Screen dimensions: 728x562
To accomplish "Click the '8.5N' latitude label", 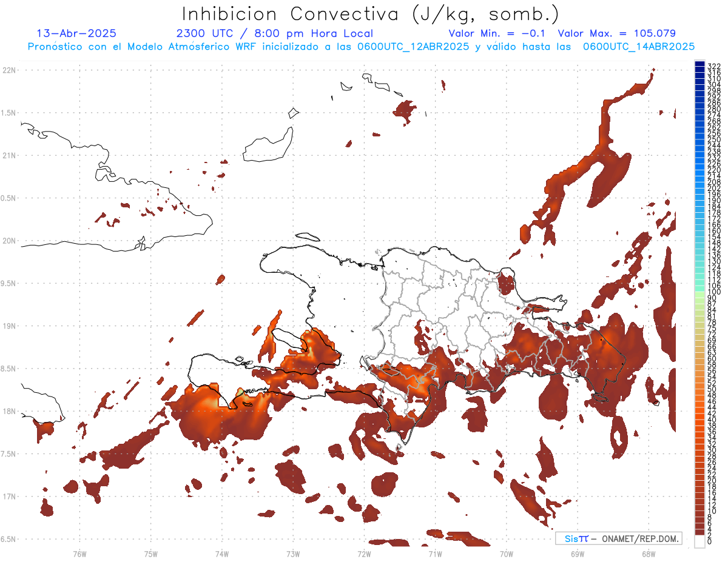I will point(8,369).
